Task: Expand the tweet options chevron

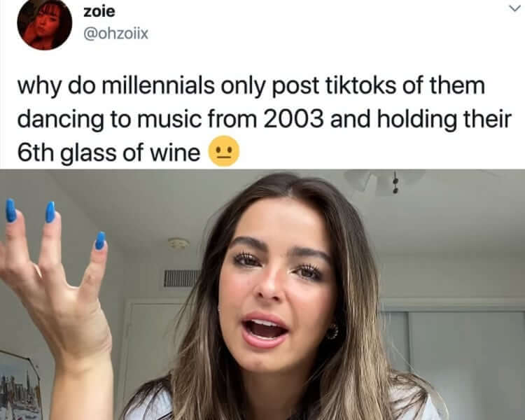Action: click(516, 8)
